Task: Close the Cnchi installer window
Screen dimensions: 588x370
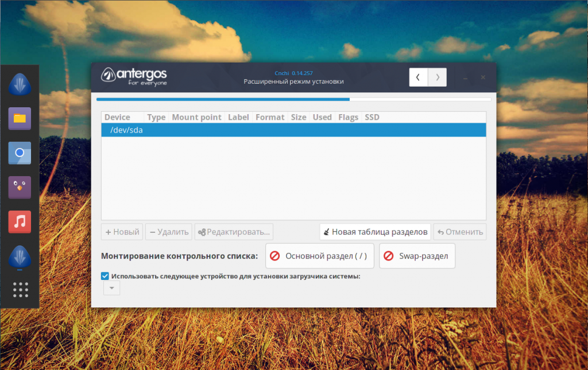Action: (483, 77)
